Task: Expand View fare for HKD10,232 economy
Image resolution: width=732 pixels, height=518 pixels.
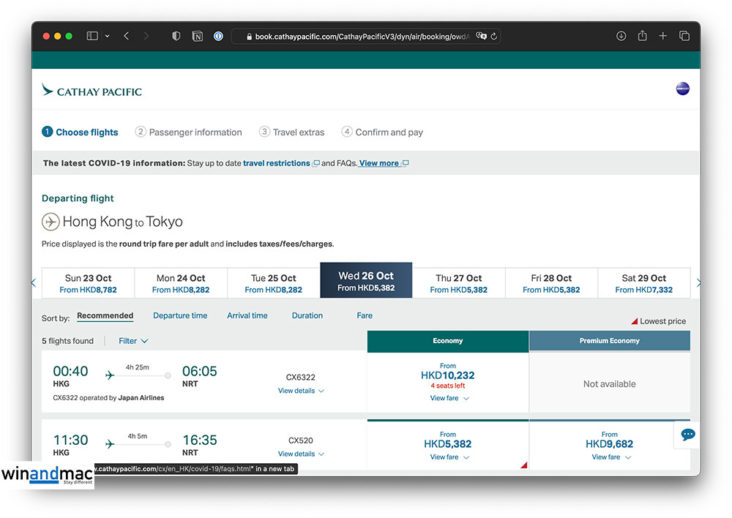Action: 449,398
